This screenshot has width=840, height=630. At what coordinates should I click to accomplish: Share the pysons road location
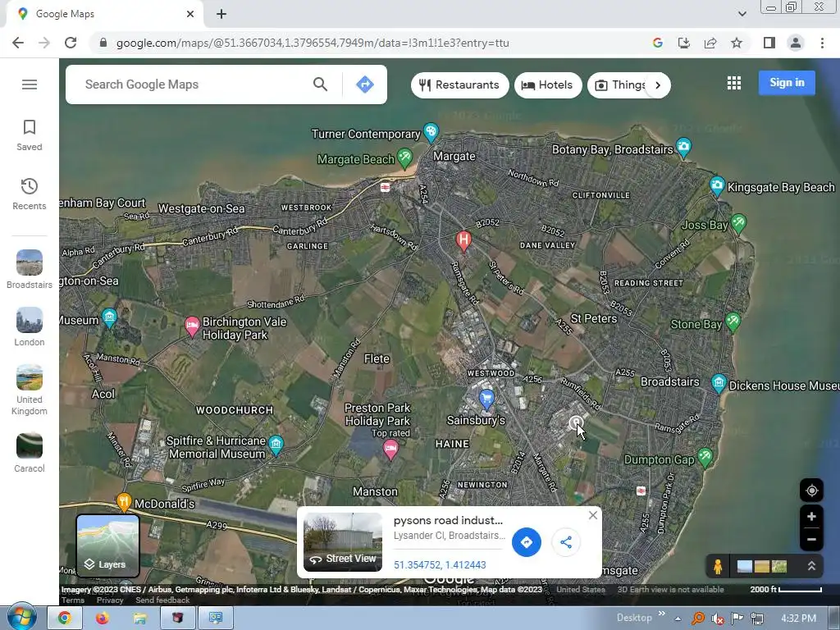point(566,542)
